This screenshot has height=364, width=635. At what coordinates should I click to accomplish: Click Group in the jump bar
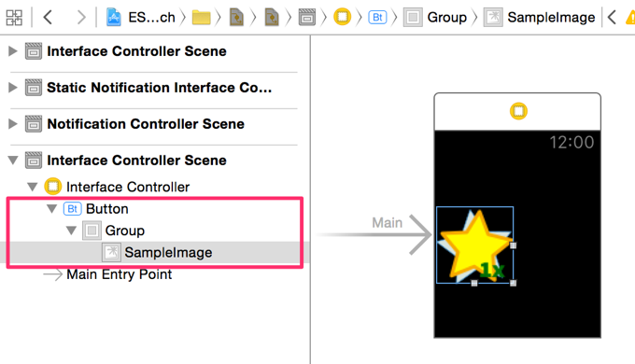click(447, 18)
